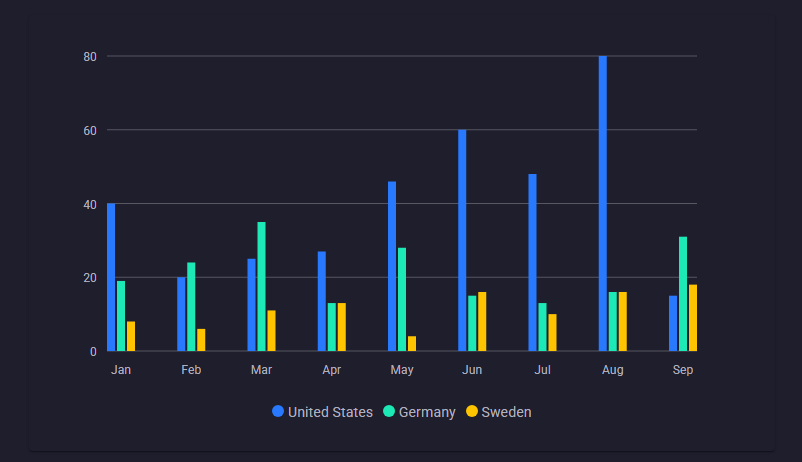Click the short May Sweden bar

pyautogui.click(x=412, y=344)
